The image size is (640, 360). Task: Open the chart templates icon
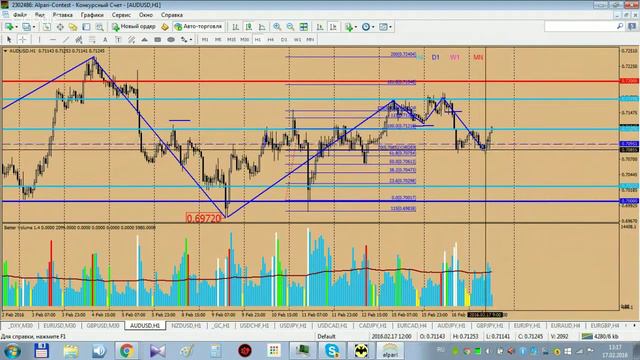[x=383, y=27]
